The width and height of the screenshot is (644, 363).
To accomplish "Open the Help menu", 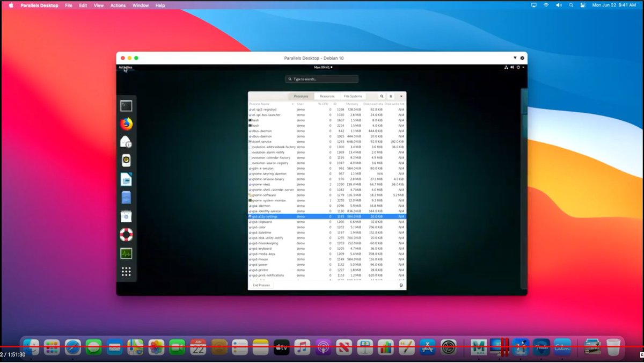I will pos(160,5).
